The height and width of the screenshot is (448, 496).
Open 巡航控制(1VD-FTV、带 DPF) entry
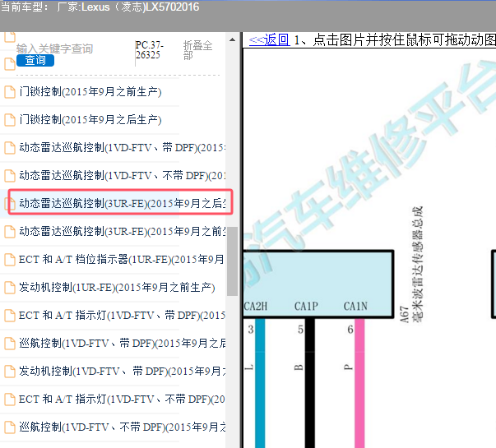coord(122,343)
